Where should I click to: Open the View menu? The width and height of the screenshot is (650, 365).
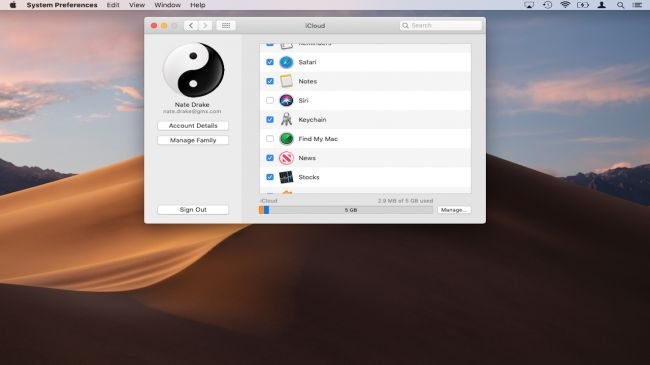click(x=137, y=5)
